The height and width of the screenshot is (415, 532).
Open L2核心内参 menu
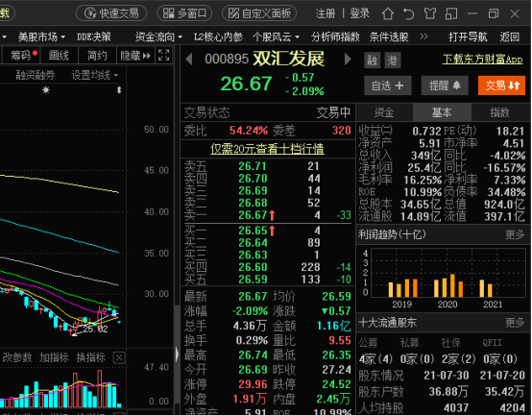(x=218, y=37)
